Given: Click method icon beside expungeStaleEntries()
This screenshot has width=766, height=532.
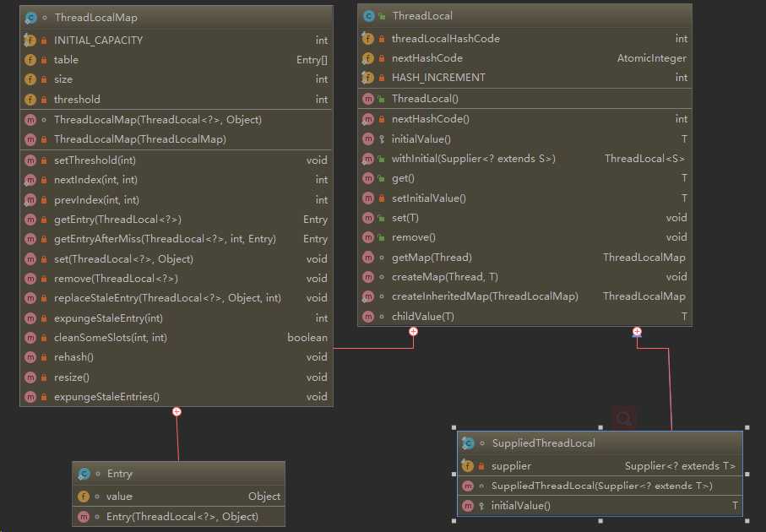Looking at the screenshot, I should pos(30,397).
